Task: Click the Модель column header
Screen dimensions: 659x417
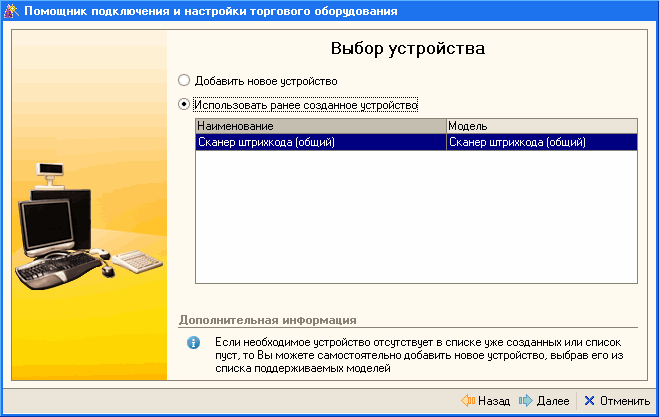Action: pos(540,127)
